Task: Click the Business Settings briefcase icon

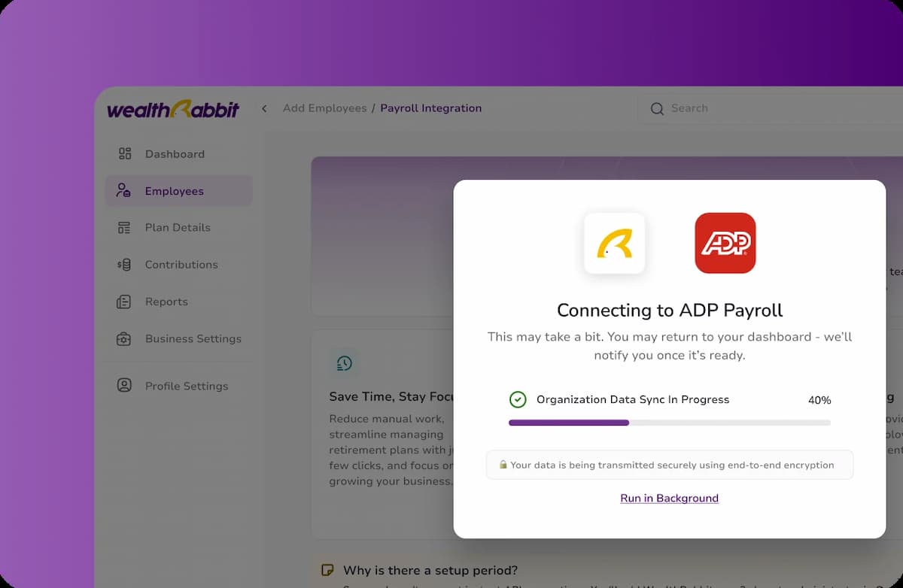Action: [124, 338]
